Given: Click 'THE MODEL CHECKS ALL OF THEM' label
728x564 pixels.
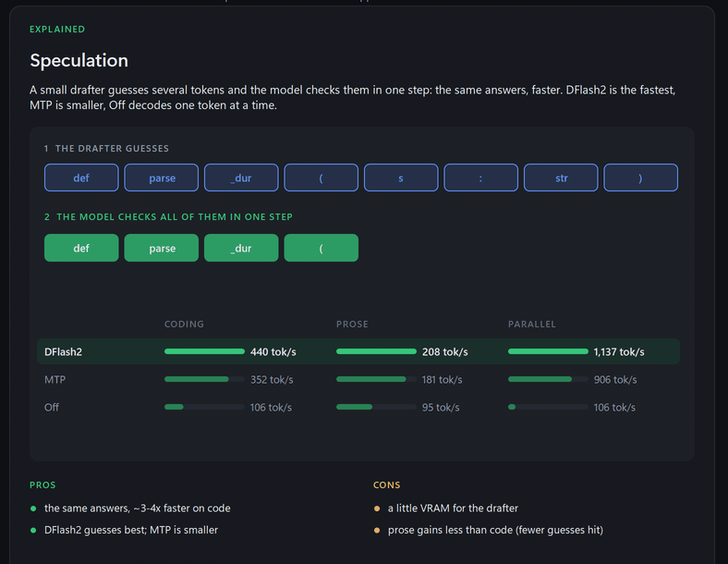Looking at the screenshot, I should pyautogui.click(x=174, y=216).
